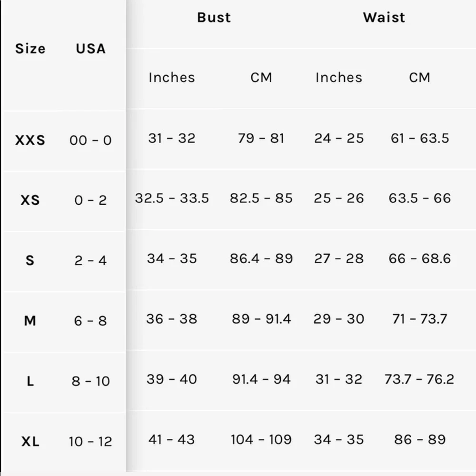Click waist CM 73.7 - 76.2 cell
This screenshot has height=476, width=476.
419,379
